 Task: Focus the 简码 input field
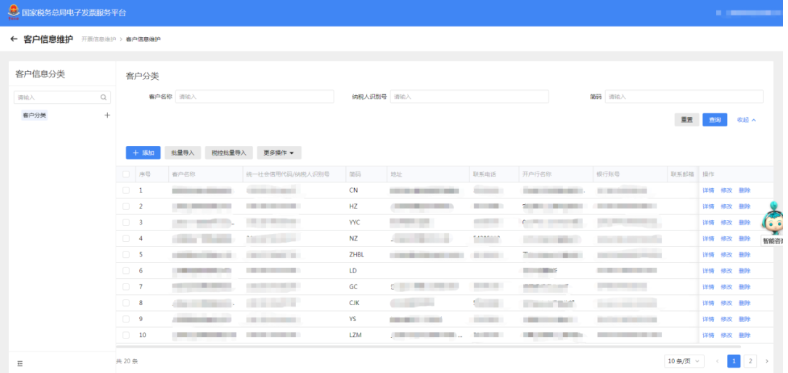click(x=684, y=97)
